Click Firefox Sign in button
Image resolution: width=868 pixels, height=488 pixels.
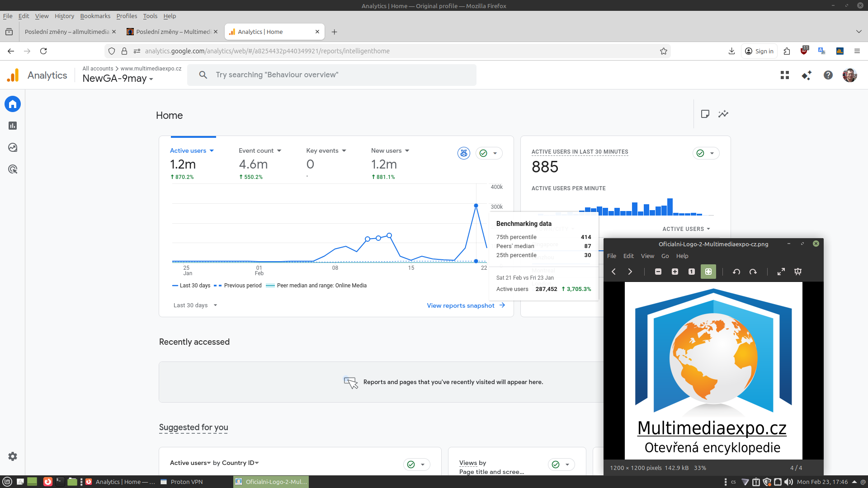(759, 51)
